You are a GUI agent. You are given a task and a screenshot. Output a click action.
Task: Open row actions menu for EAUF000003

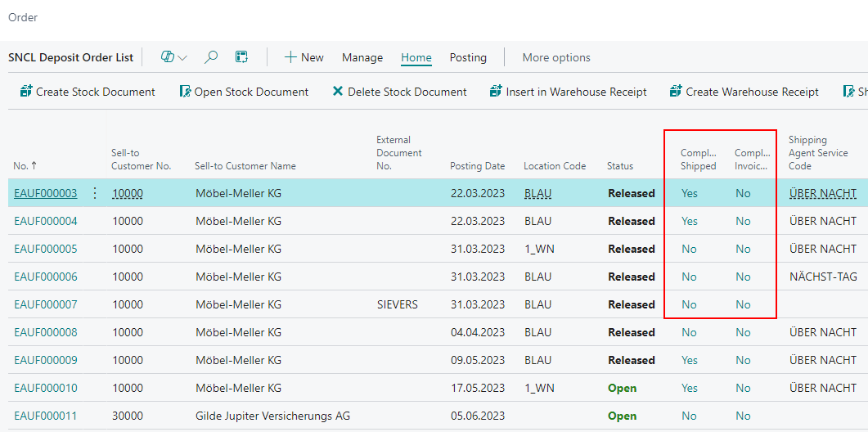click(94, 194)
